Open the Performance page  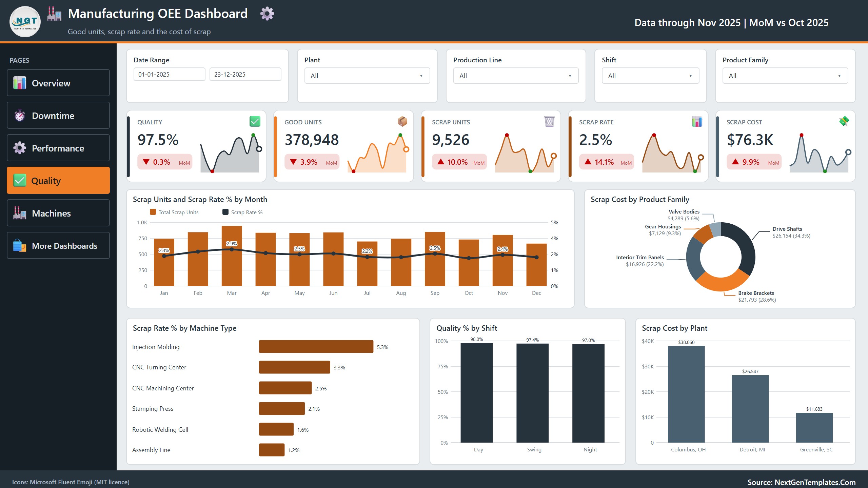coord(58,148)
